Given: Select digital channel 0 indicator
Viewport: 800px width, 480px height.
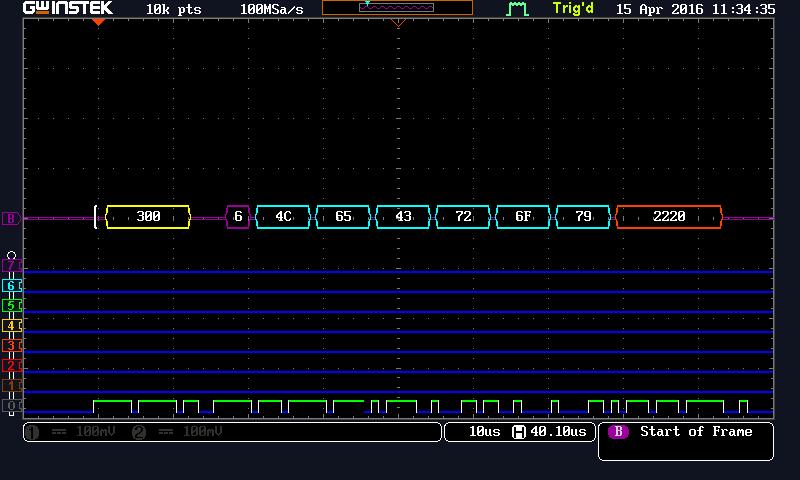Looking at the screenshot, I should [x=11, y=406].
